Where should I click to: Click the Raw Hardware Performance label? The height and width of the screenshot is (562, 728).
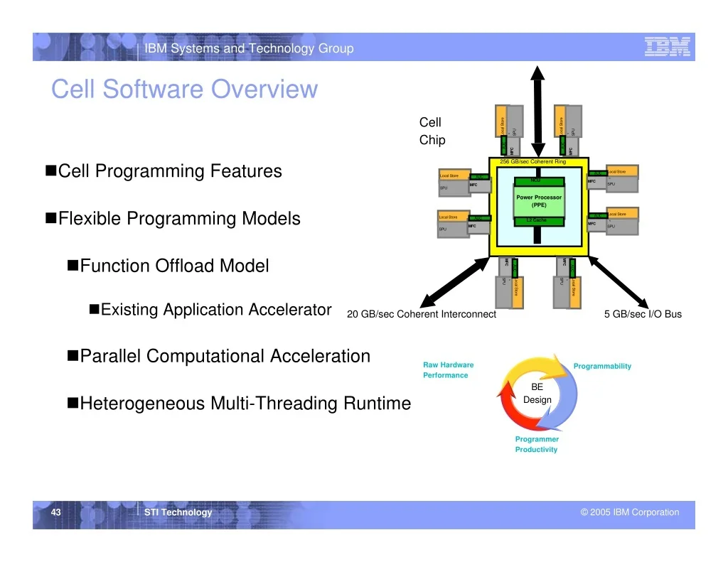pyautogui.click(x=448, y=370)
